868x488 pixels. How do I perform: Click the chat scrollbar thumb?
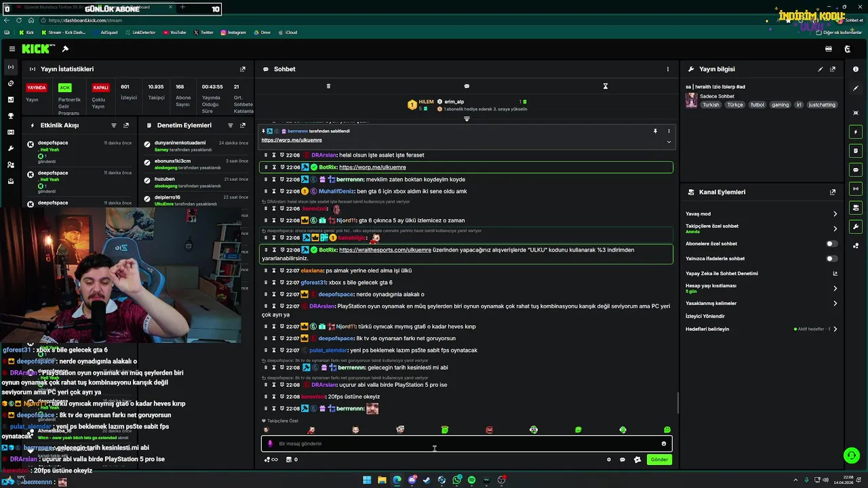tap(677, 403)
